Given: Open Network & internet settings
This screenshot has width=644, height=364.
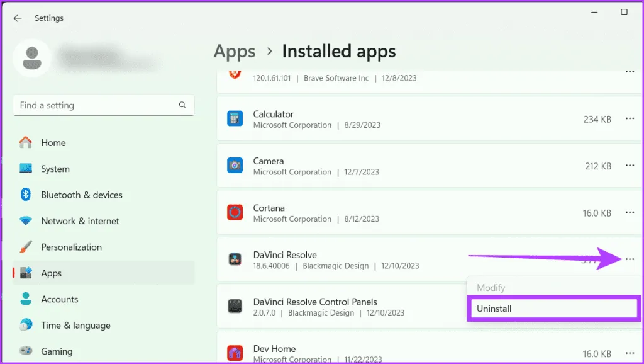Looking at the screenshot, I should (x=80, y=221).
